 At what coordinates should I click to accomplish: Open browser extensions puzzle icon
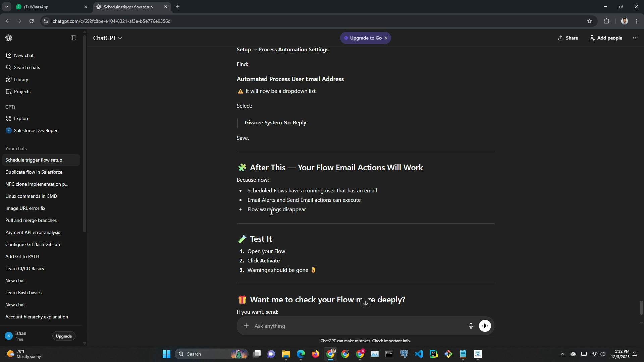coord(607,21)
